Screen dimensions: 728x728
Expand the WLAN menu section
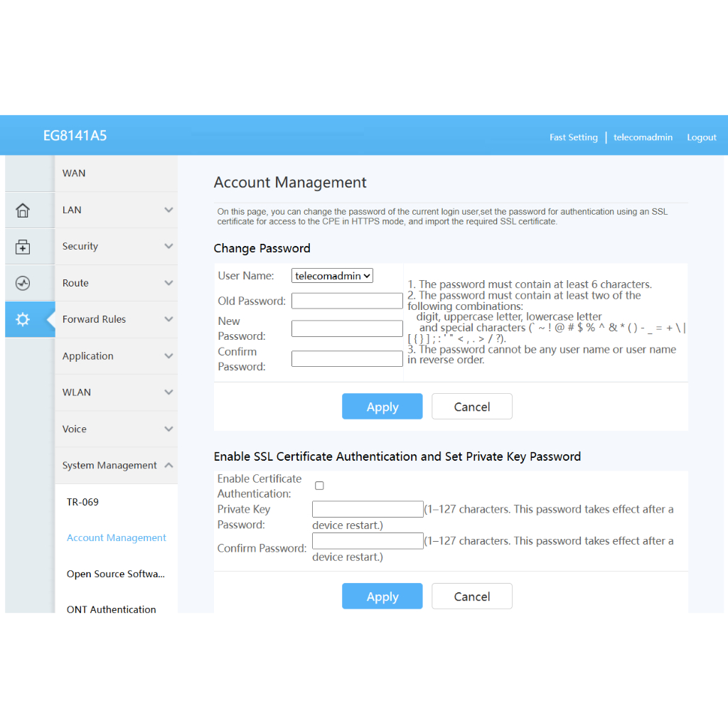(x=117, y=392)
